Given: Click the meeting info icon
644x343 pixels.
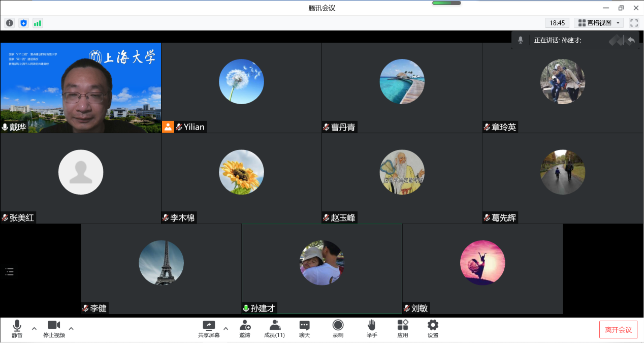Looking at the screenshot, I should (x=10, y=23).
